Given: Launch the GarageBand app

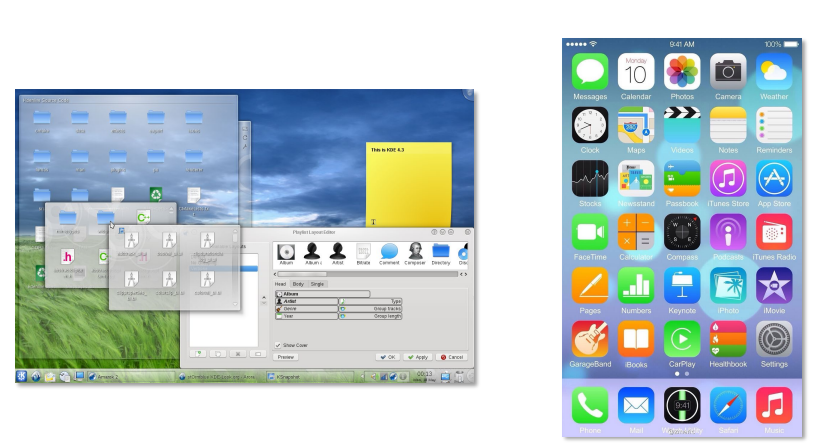Looking at the screenshot, I should pyautogui.click(x=590, y=338).
